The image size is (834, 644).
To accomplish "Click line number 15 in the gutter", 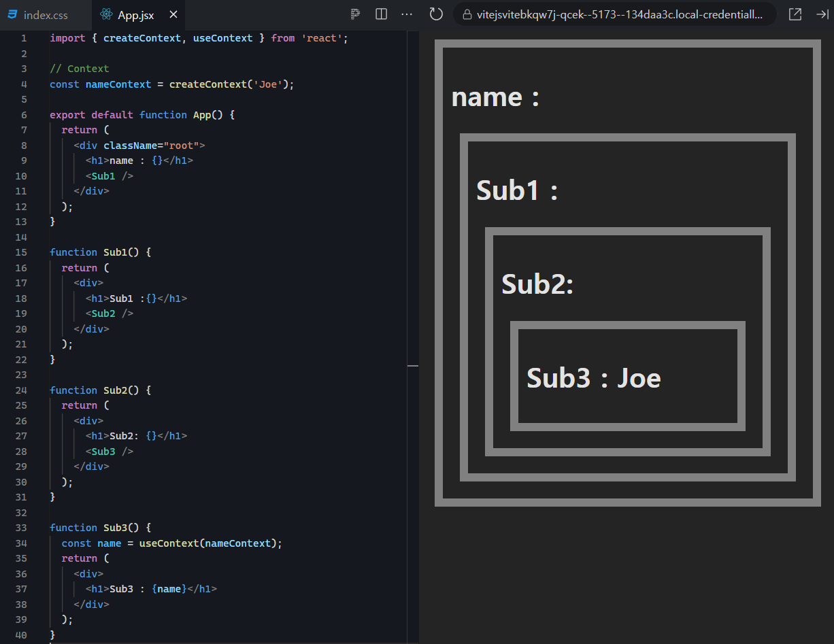I will pyautogui.click(x=21, y=252).
